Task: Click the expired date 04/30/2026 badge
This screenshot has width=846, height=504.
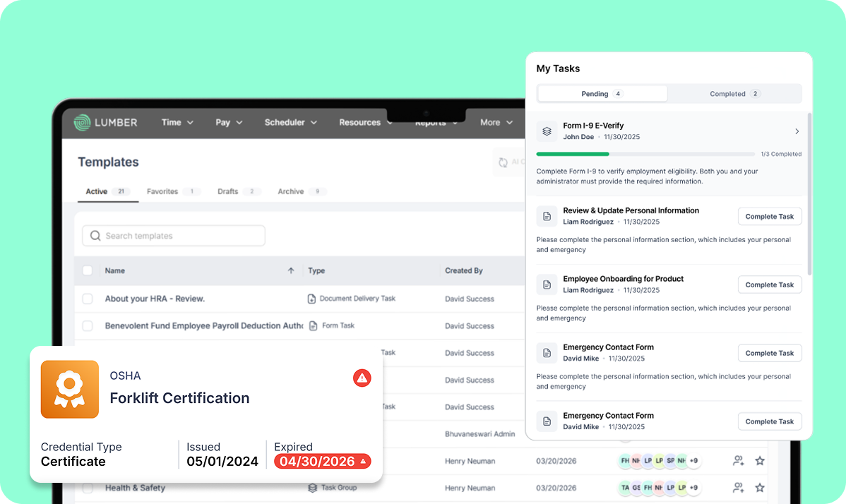Action: click(322, 462)
